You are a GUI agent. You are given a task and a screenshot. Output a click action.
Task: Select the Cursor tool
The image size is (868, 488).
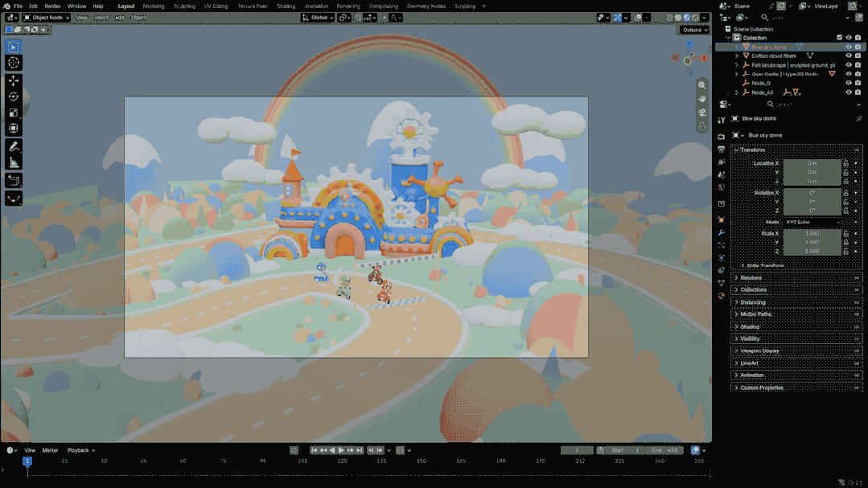click(14, 63)
